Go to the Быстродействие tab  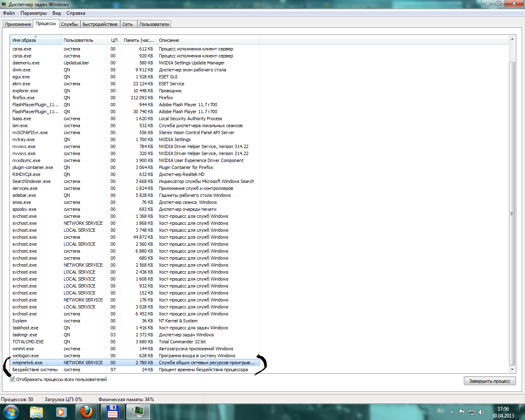100,24
